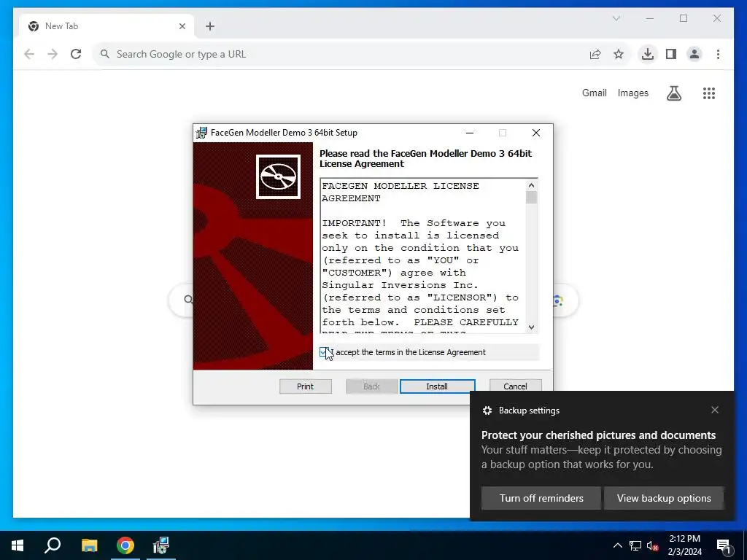The height and width of the screenshot is (560, 747).
Task: Toggle Chrome side panel
Action: click(671, 54)
